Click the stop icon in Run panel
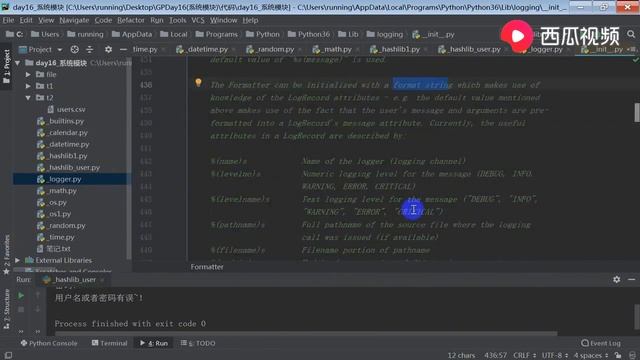Viewport: 640px width, 360px height. point(21,309)
